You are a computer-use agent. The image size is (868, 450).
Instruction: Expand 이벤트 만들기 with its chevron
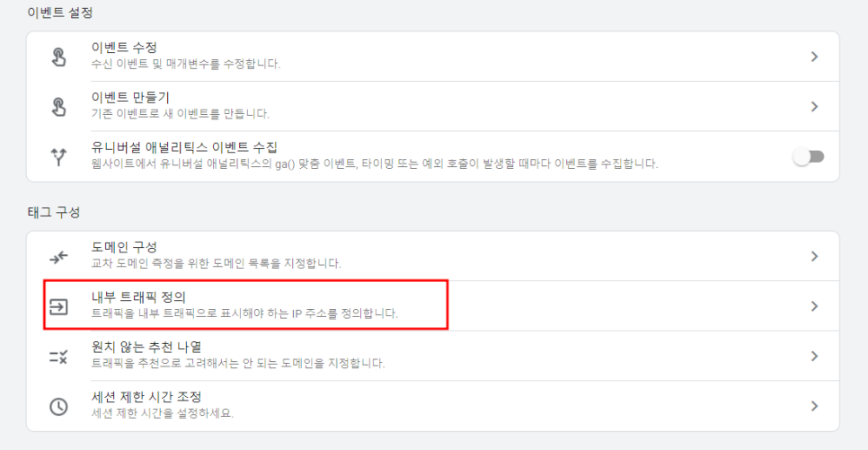click(x=814, y=106)
